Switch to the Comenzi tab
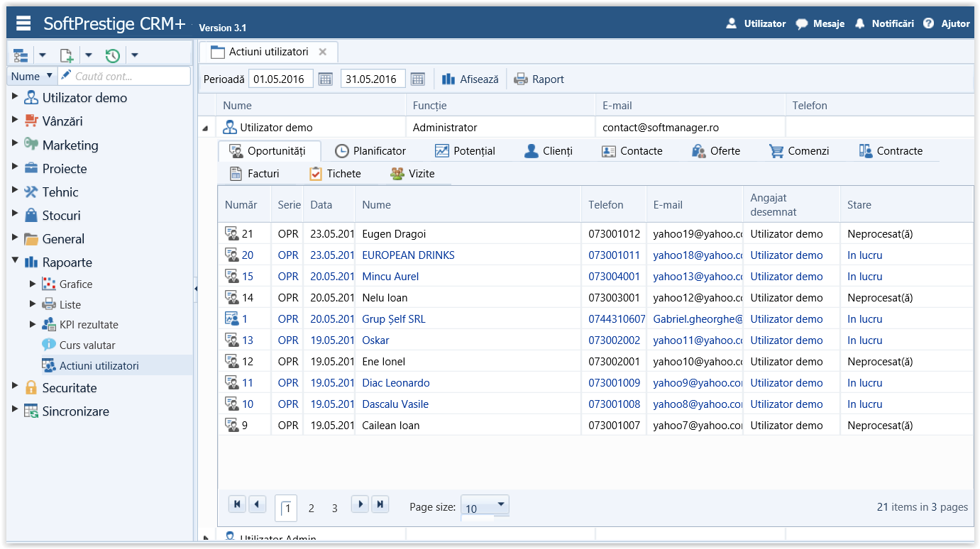The width and height of the screenshot is (980, 549). (x=799, y=151)
